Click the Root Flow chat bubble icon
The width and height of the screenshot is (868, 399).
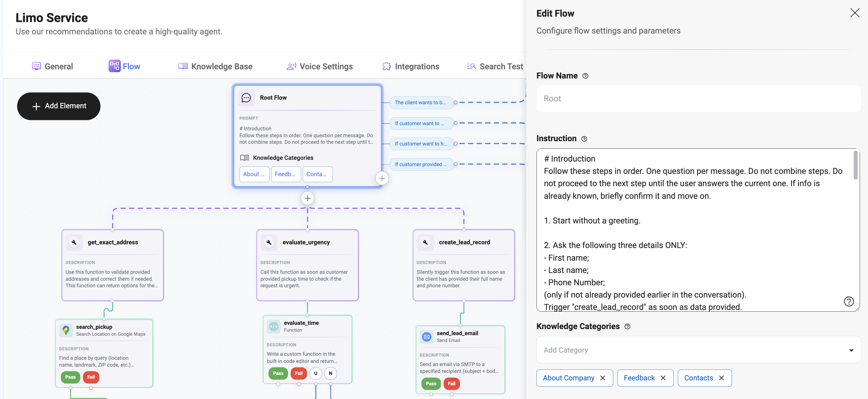pyautogui.click(x=246, y=98)
